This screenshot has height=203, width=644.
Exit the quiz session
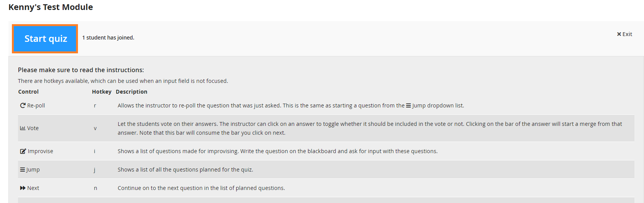click(624, 34)
